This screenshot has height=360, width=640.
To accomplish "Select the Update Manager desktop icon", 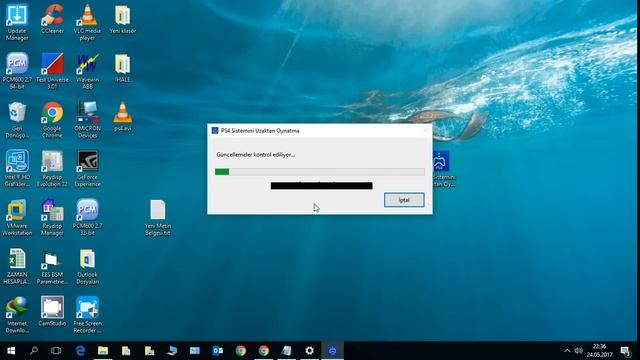I will pyautogui.click(x=17, y=22).
